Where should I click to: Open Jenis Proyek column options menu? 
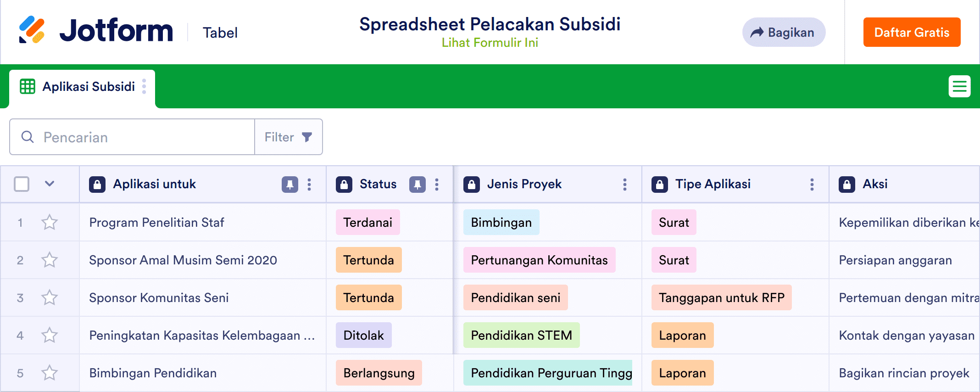point(624,185)
